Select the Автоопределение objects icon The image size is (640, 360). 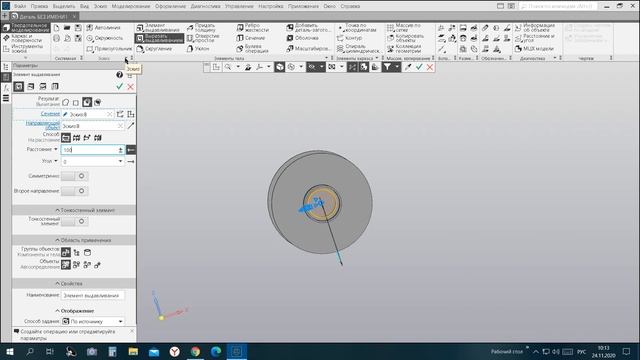pos(65,265)
